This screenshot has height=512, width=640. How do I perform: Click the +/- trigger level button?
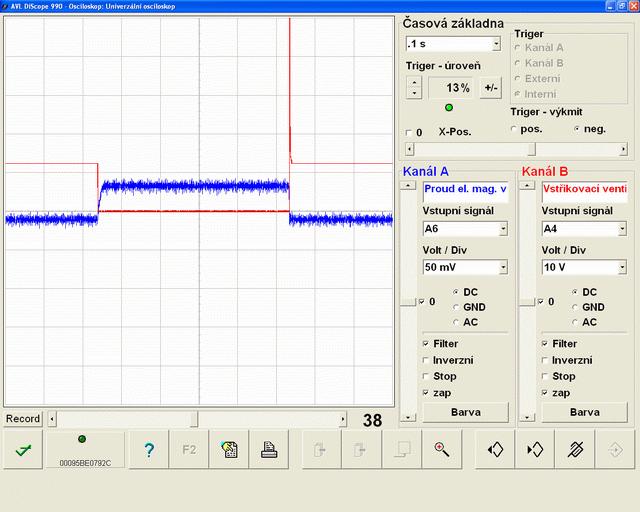pos(490,88)
